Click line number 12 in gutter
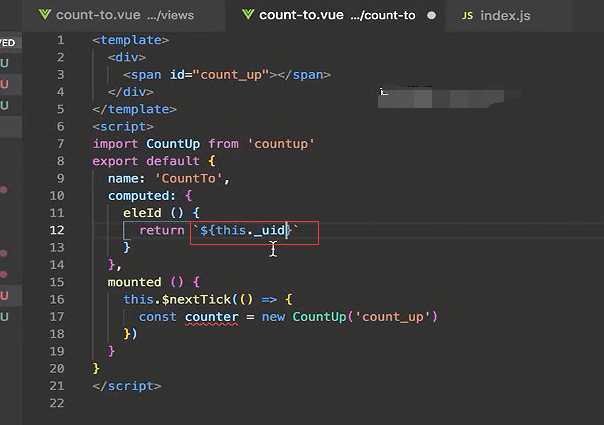The image size is (604, 425). tap(57, 230)
